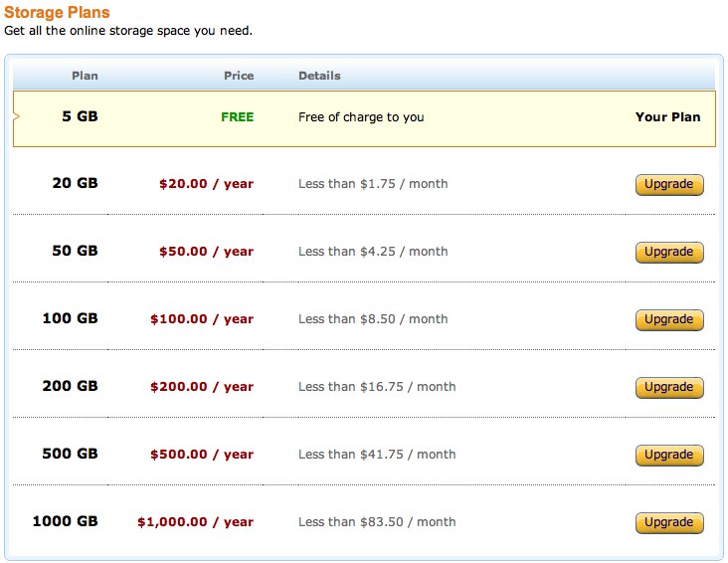This screenshot has width=728, height=563.
Task: Click the Details column header
Action: [319, 76]
